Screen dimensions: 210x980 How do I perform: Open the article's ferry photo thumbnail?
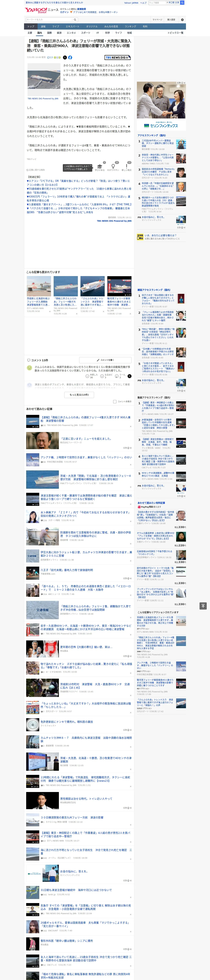pyautogui.click(x=44, y=80)
